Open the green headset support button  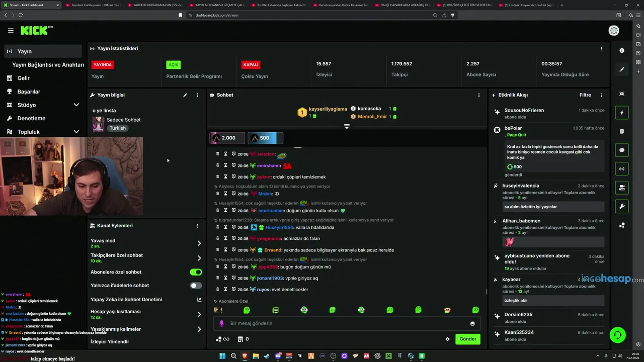pyautogui.click(x=617, y=334)
